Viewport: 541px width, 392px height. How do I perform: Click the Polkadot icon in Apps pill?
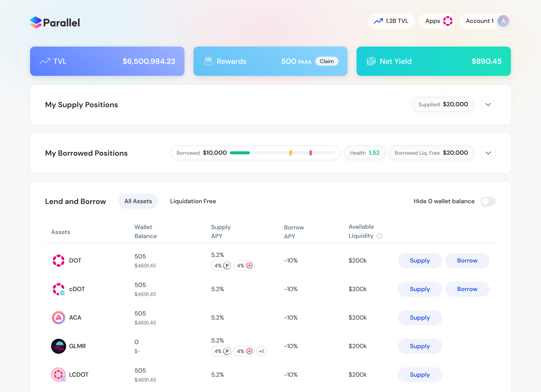[447, 21]
